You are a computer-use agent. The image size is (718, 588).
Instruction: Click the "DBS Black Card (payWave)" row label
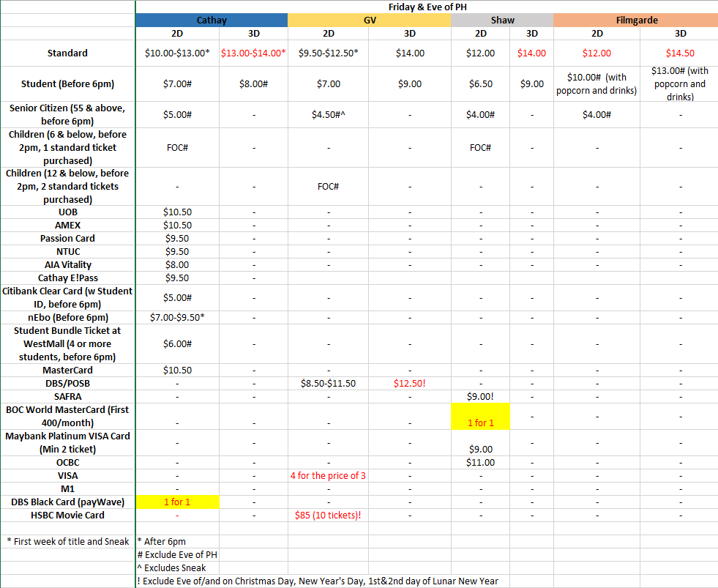(67, 502)
